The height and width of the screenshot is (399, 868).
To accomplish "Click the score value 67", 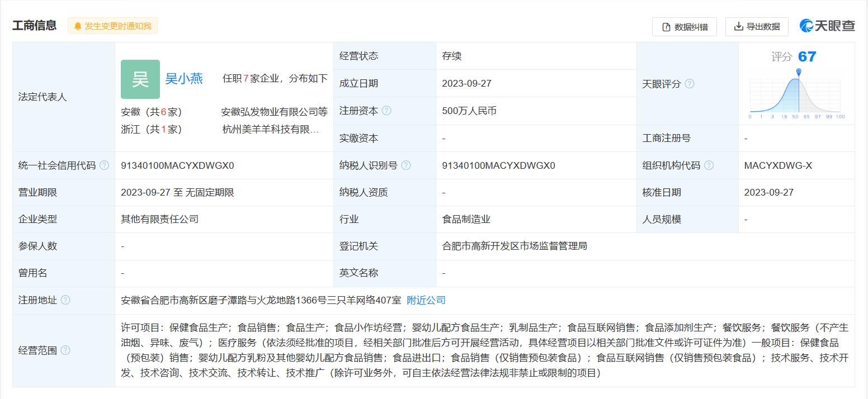I will click(x=807, y=56).
